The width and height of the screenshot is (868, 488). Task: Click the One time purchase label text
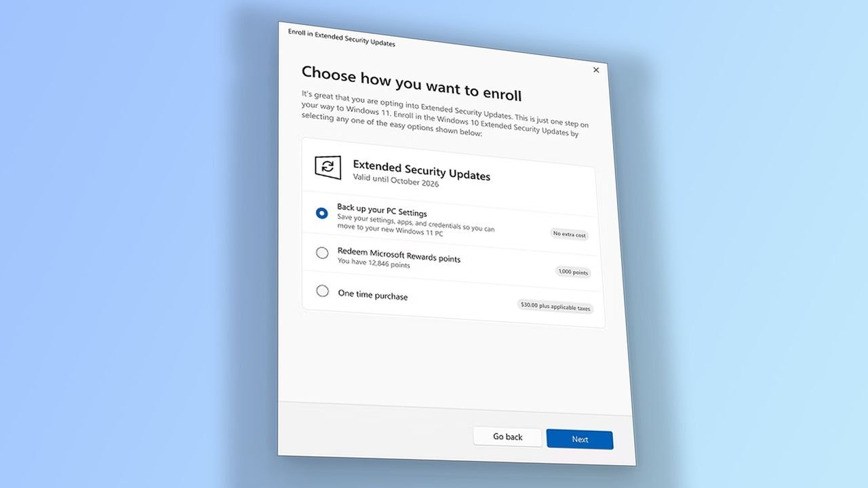pos(372,294)
